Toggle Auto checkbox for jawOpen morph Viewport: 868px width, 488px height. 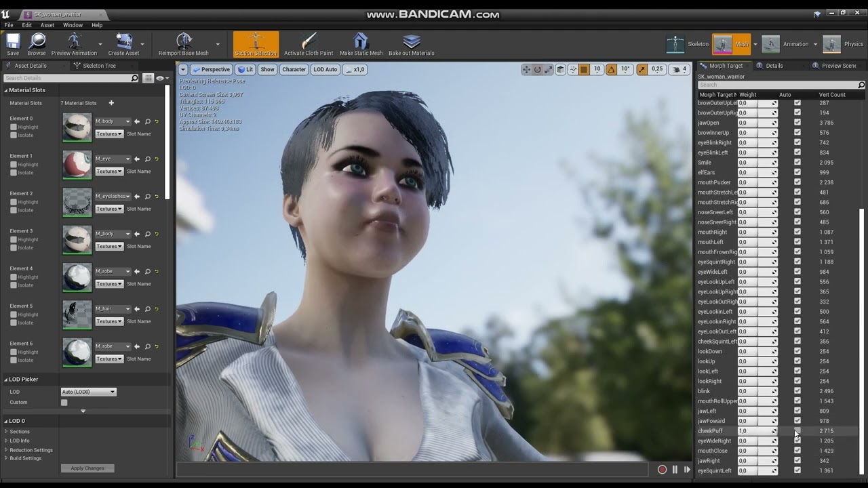pyautogui.click(x=797, y=123)
